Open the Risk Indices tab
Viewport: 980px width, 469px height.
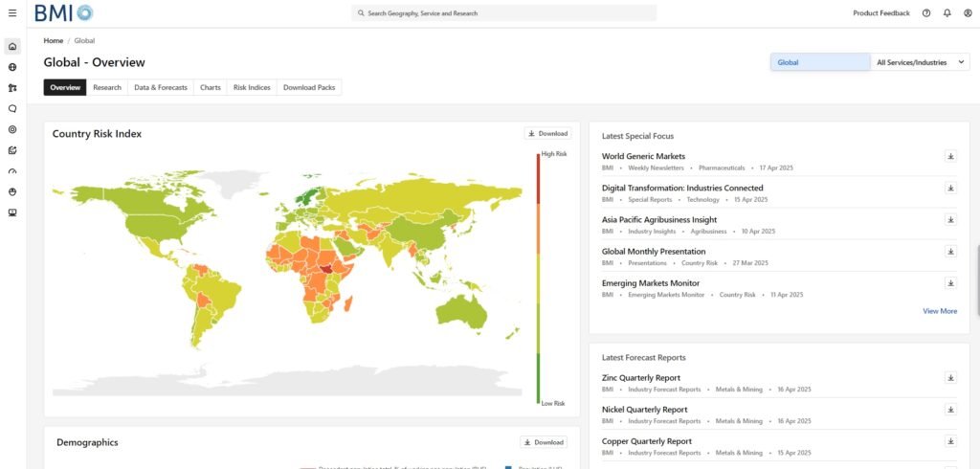click(x=252, y=87)
